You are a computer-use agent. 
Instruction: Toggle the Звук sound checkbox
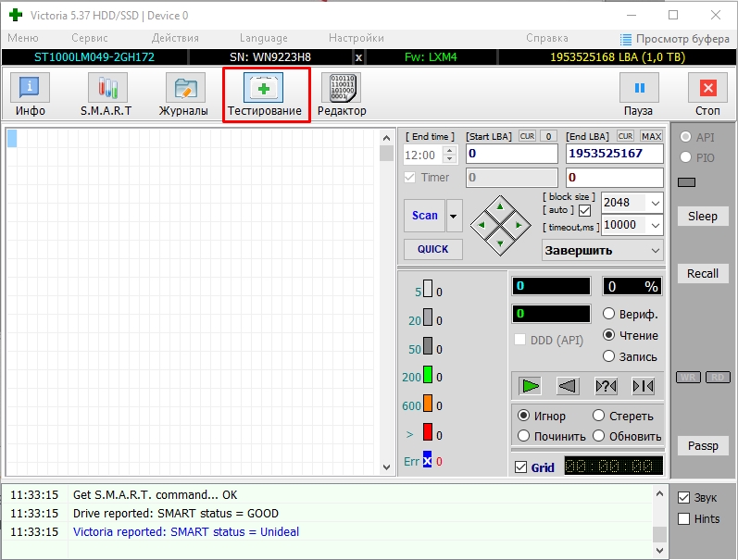pos(683,497)
